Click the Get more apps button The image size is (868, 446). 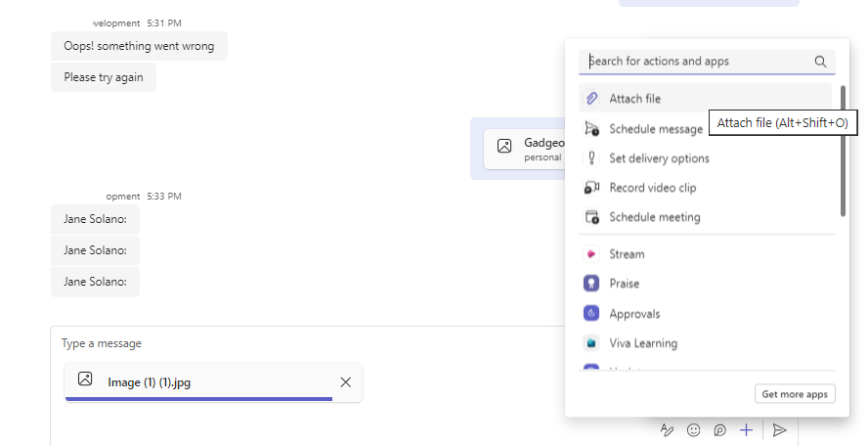pyautogui.click(x=795, y=394)
